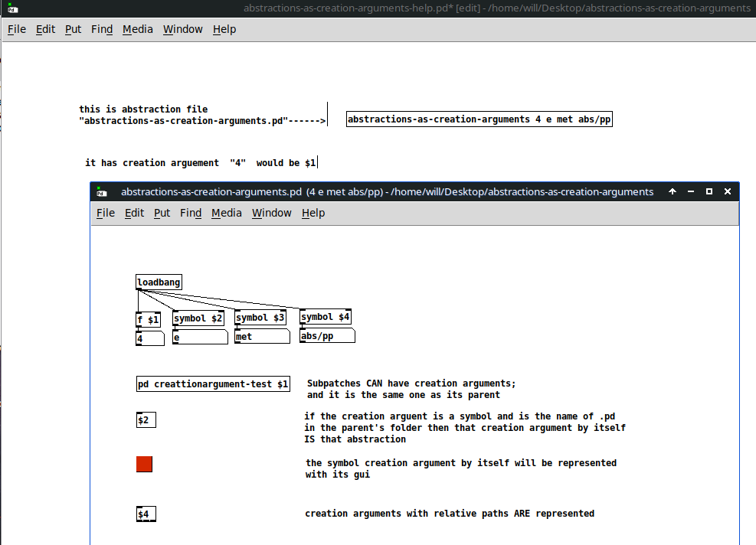This screenshot has width=756, height=545.
Task: Open the Edit menu of the main window
Action: pos(45,29)
